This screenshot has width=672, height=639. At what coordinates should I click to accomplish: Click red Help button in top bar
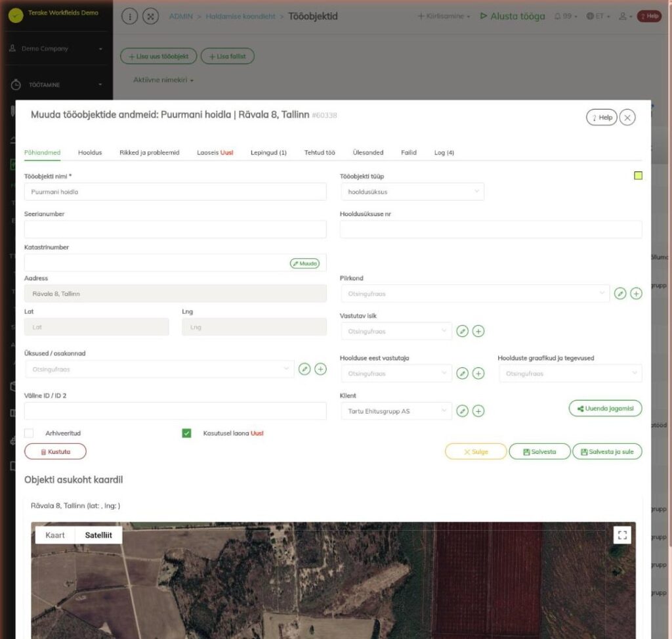coord(649,16)
